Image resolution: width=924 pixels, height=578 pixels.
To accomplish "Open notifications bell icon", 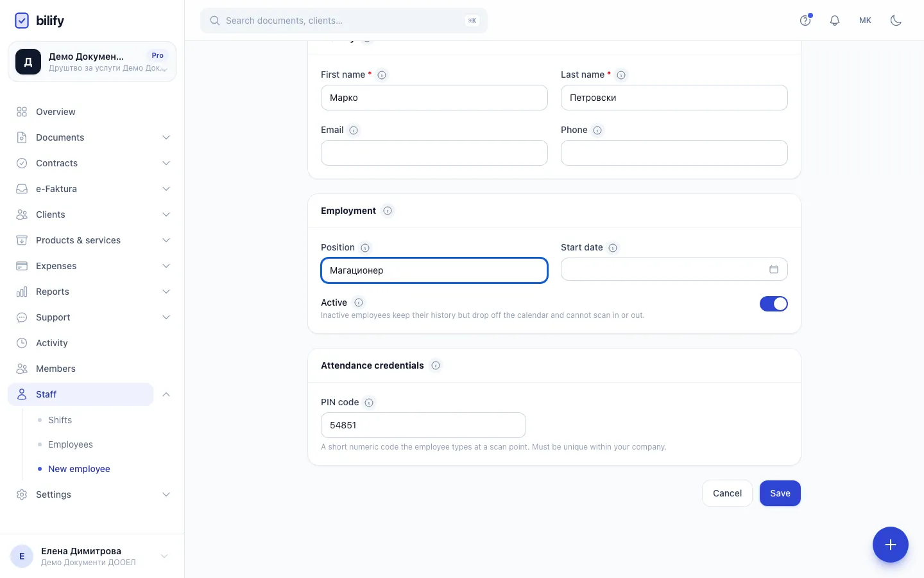I will click(x=835, y=21).
